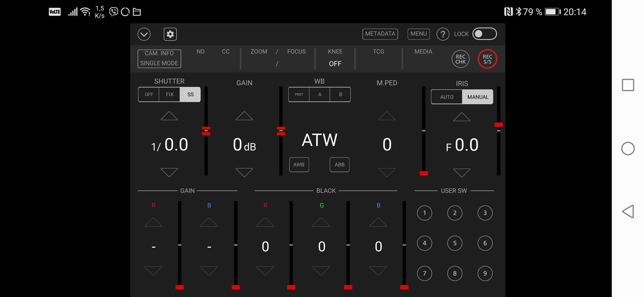This screenshot has width=644, height=297.
Task: Open the METADATA panel
Action: [x=380, y=34]
